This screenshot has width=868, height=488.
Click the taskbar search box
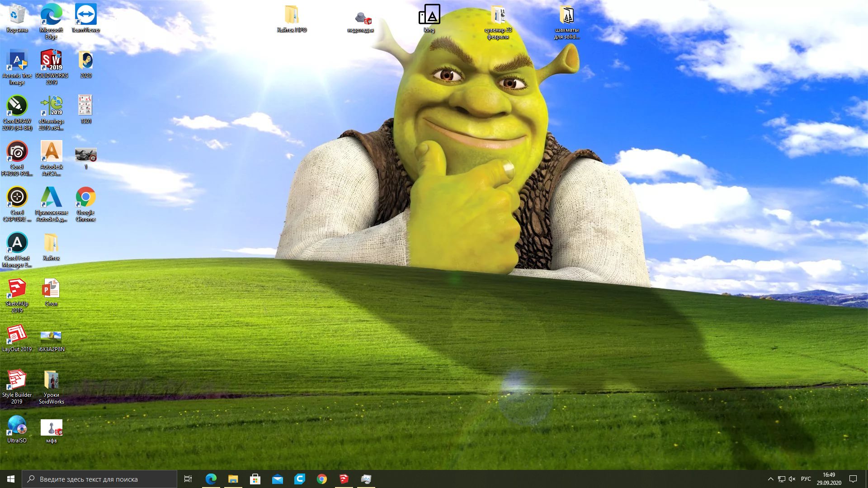[x=99, y=479]
